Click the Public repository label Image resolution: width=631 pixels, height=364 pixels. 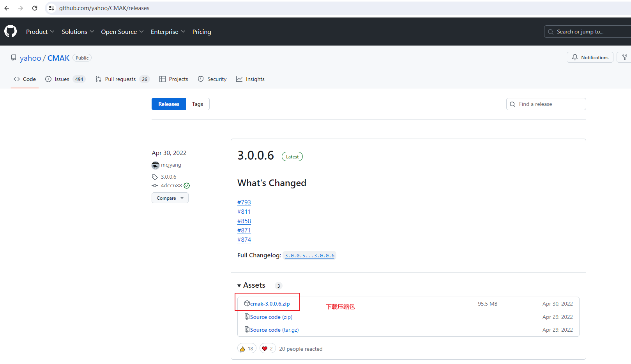pos(82,58)
